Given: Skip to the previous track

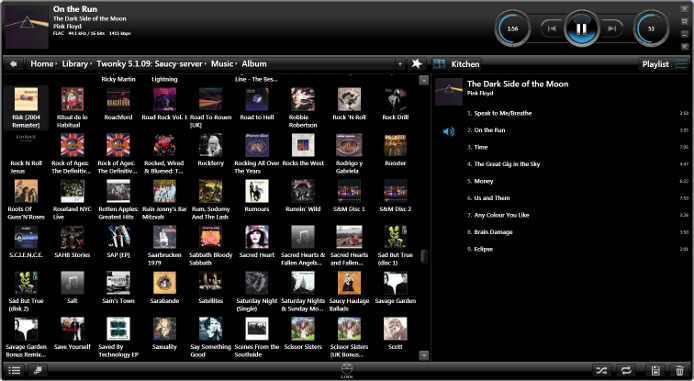Looking at the screenshot, I should [x=551, y=29].
